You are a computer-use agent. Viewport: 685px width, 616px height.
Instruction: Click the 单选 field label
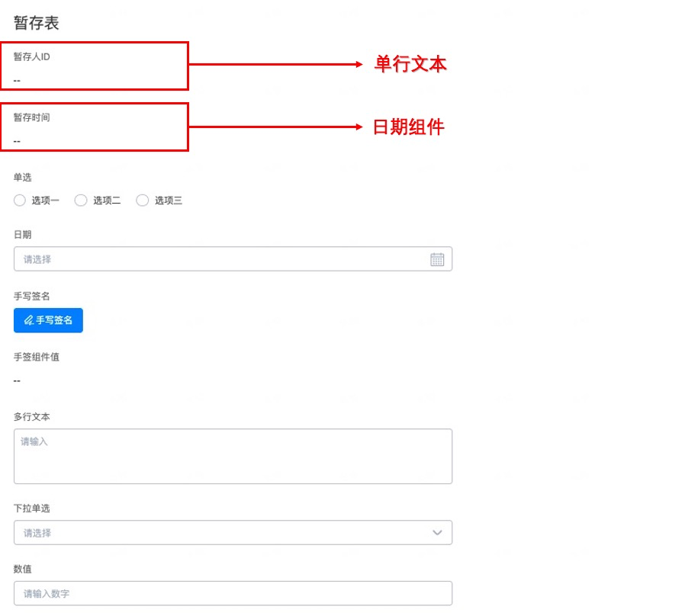23,177
